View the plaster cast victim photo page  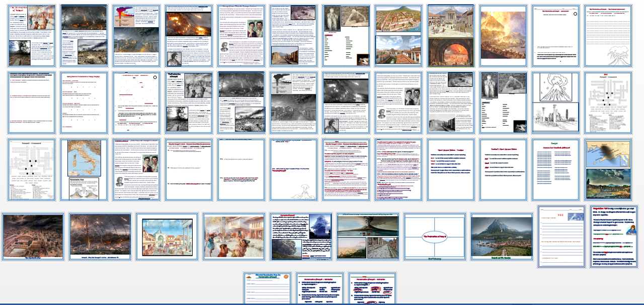click(347, 34)
